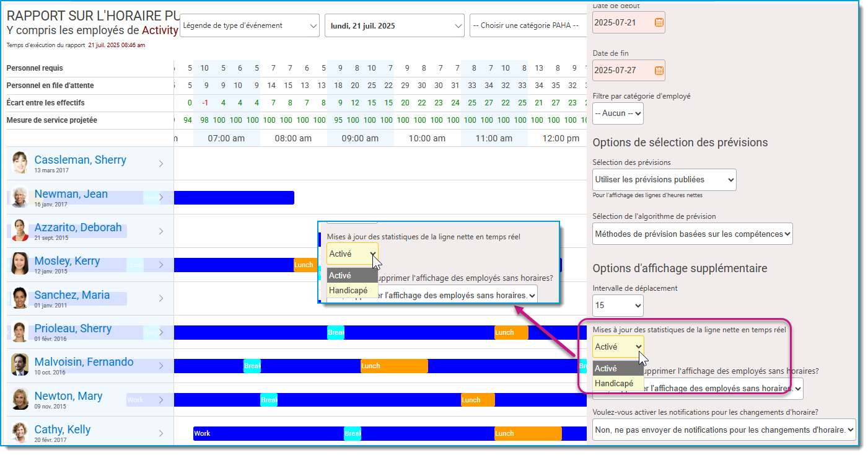
Task: Select Lunch segment in Cathy, Kelly row
Action: [x=528, y=433]
